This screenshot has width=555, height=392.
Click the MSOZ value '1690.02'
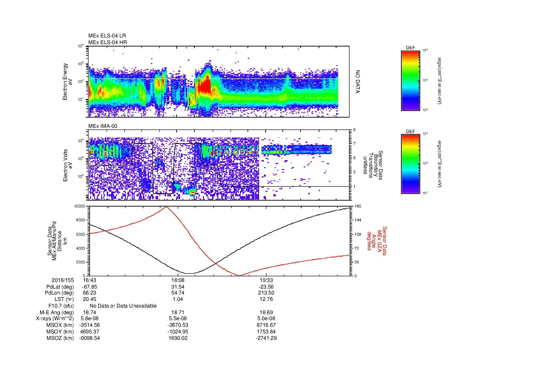[x=178, y=338]
